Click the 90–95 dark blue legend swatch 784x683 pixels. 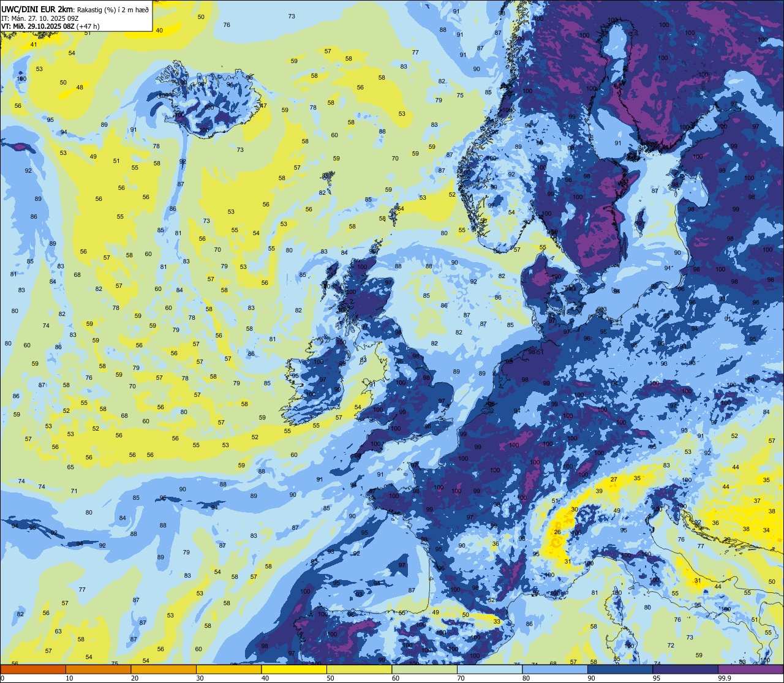(x=620, y=670)
